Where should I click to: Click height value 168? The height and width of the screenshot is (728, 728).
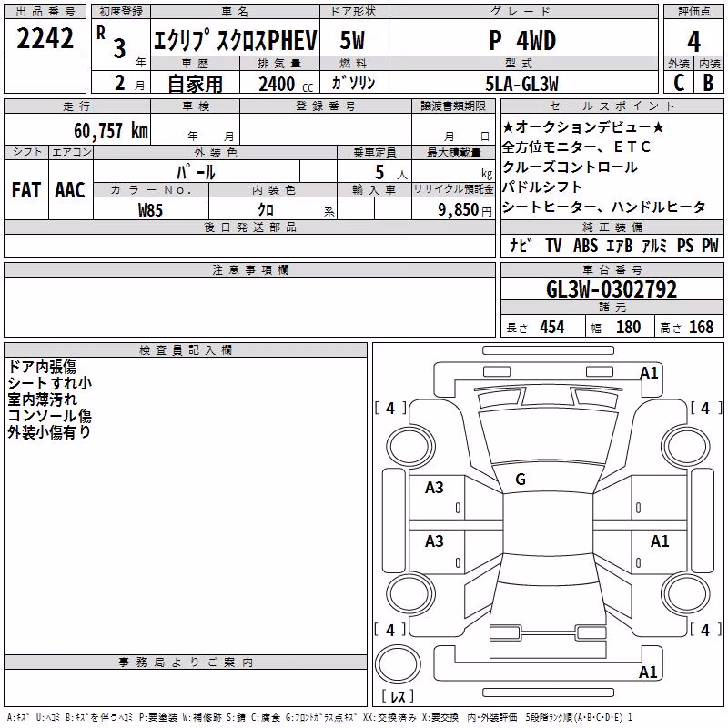point(701,327)
